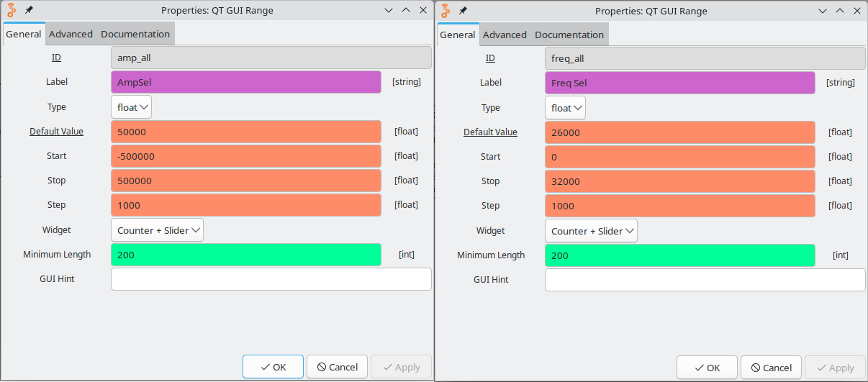Viewport: 868px width, 382px height.
Task: Open Documentation tab in right dialog
Action: click(x=569, y=35)
